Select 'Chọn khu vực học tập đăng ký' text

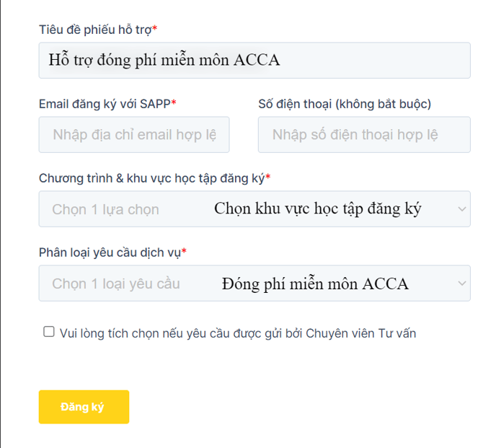tap(318, 209)
